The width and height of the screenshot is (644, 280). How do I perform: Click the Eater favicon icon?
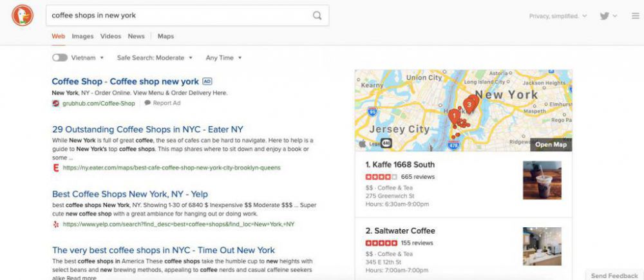56,168
